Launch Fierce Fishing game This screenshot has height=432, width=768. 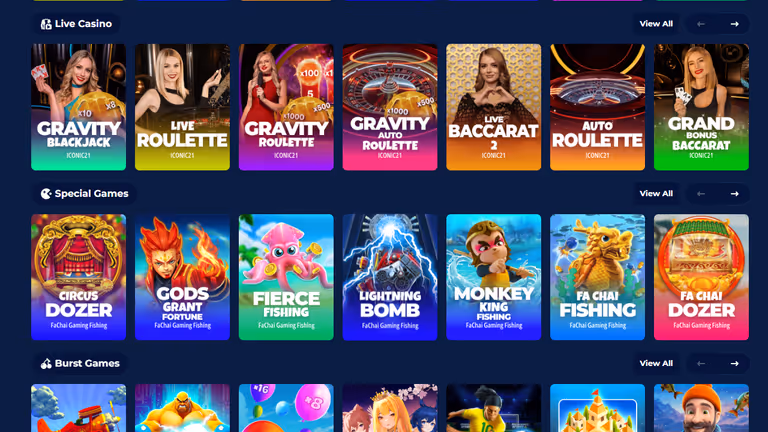coord(286,277)
